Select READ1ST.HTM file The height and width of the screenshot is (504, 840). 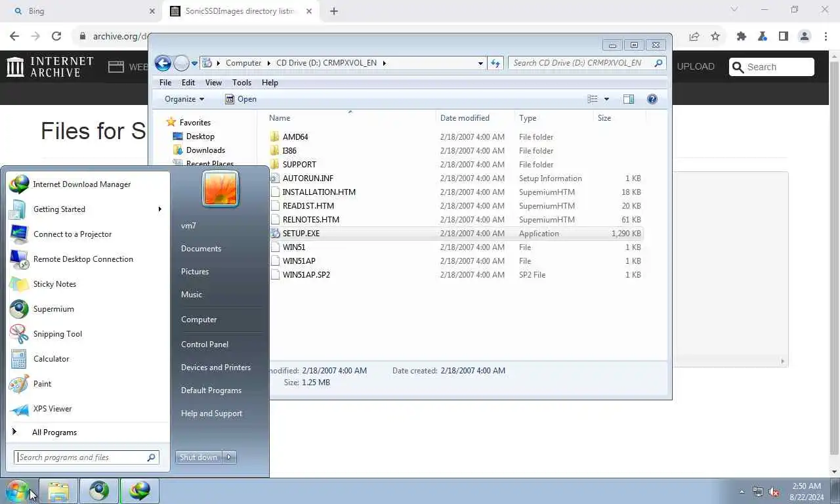point(456,206)
